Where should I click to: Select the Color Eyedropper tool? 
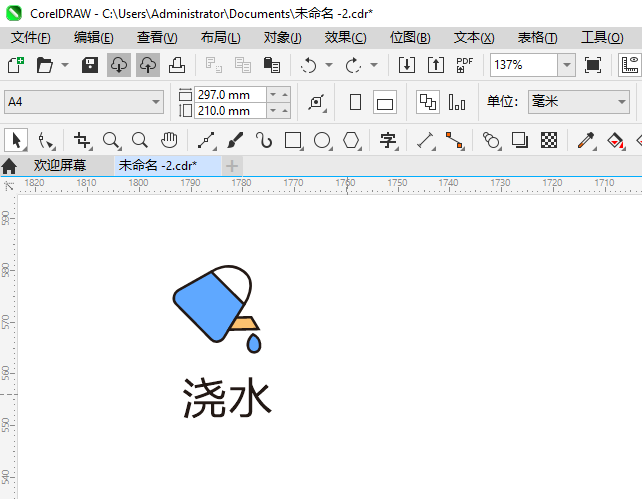[x=586, y=140]
